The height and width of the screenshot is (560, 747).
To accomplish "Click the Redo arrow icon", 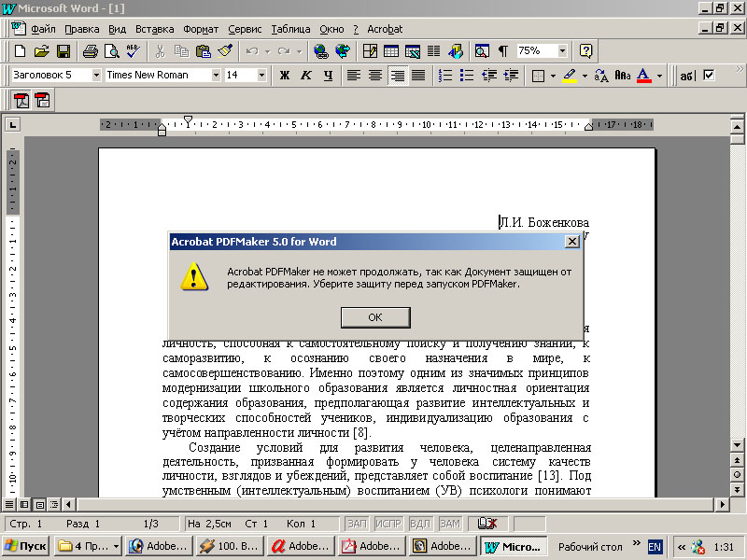I will pyautogui.click(x=285, y=51).
